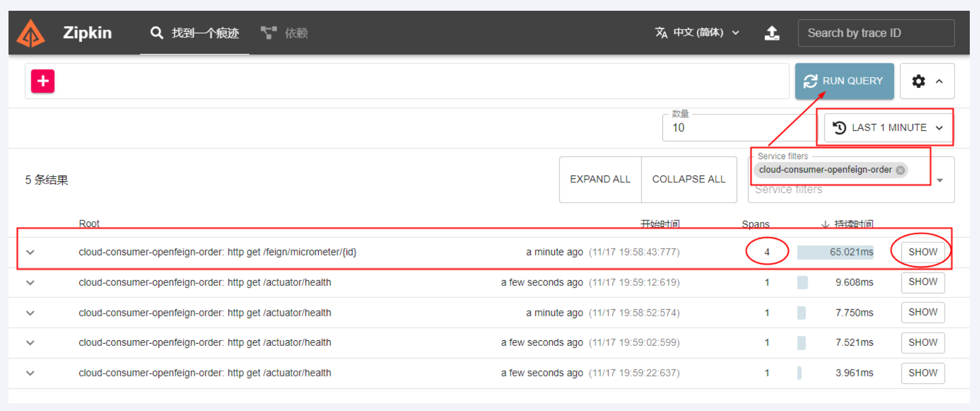This screenshot has width=980, height=411.
Task: Click the cloud-consumer-openfeign-order filter chip label
Action: point(825,170)
